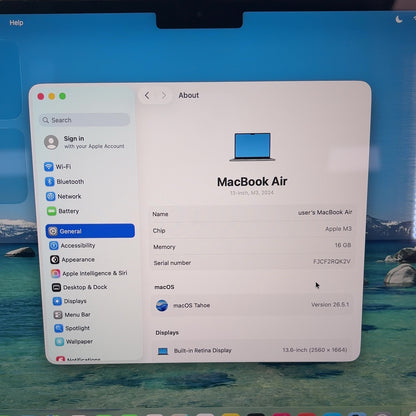Open the Help menu
Image resolution: width=416 pixels, height=416 pixels.
click(x=16, y=23)
